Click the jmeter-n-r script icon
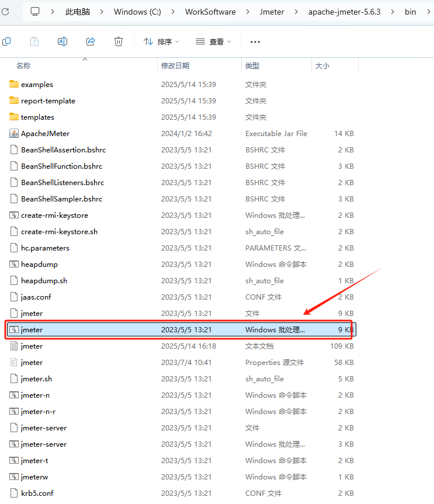This screenshot has height=504, width=434. [x=14, y=411]
